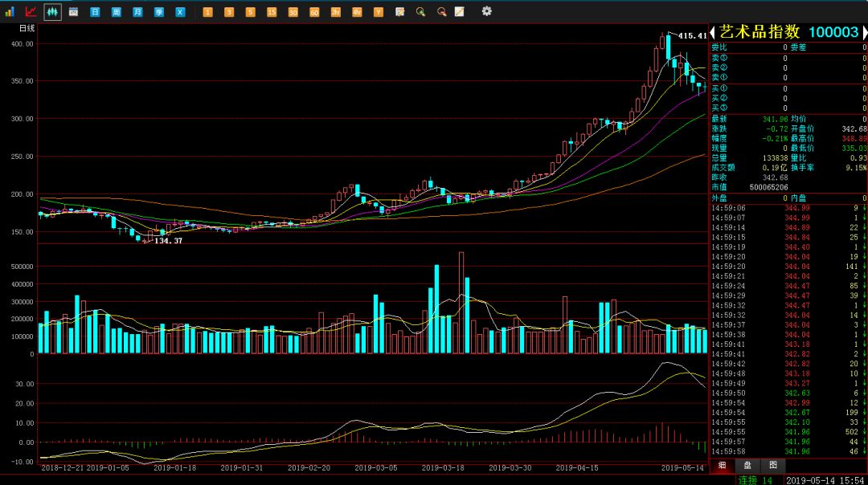Click the volume ratio 0.93 value

coord(858,158)
